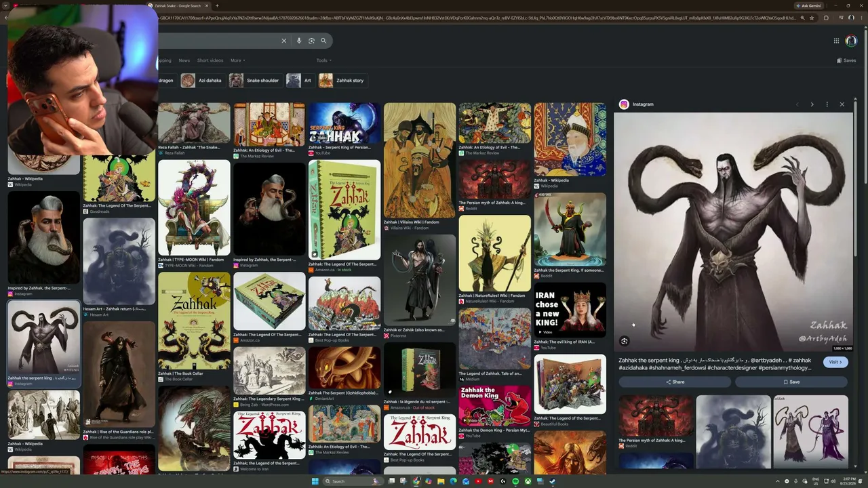
Task: Show hidden system tray icons
Action: pyautogui.click(x=778, y=481)
